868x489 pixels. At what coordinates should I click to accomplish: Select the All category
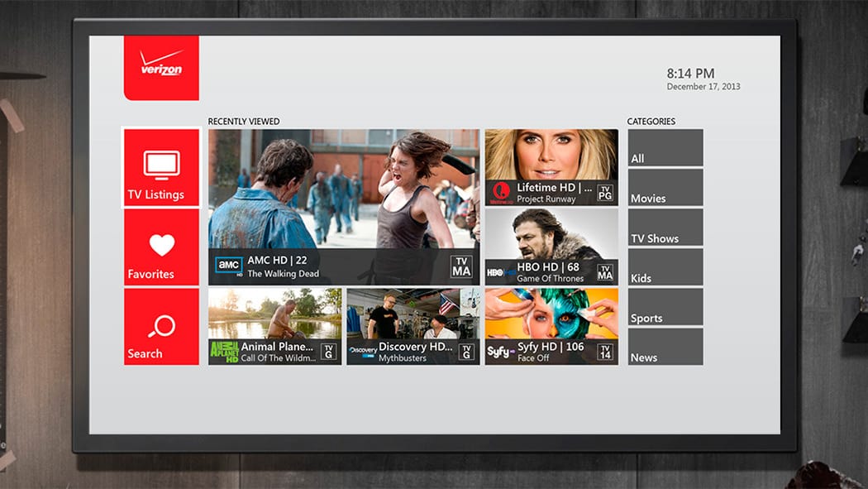point(665,148)
